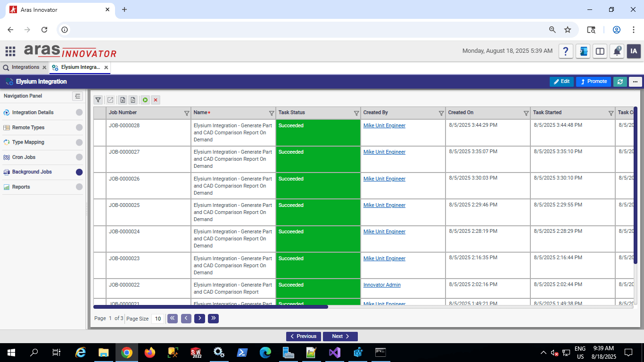Open Visual Studio from the taskbar
The image size is (644, 362).
pyautogui.click(x=335, y=353)
